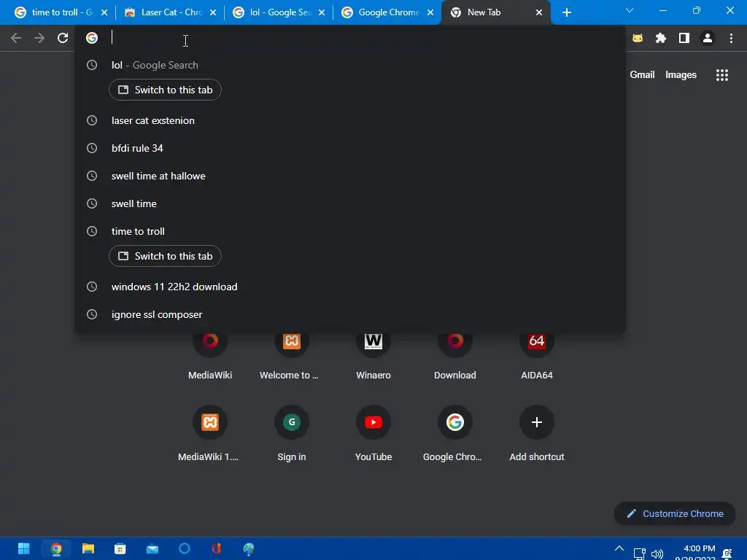Open the Gmail link
This screenshot has width=747, height=560.
(x=642, y=75)
